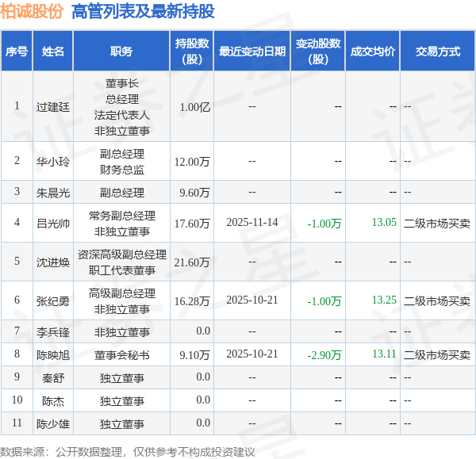The image size is (476, 459).
Task: Click the average price 13.11
Action: (384, 354)
